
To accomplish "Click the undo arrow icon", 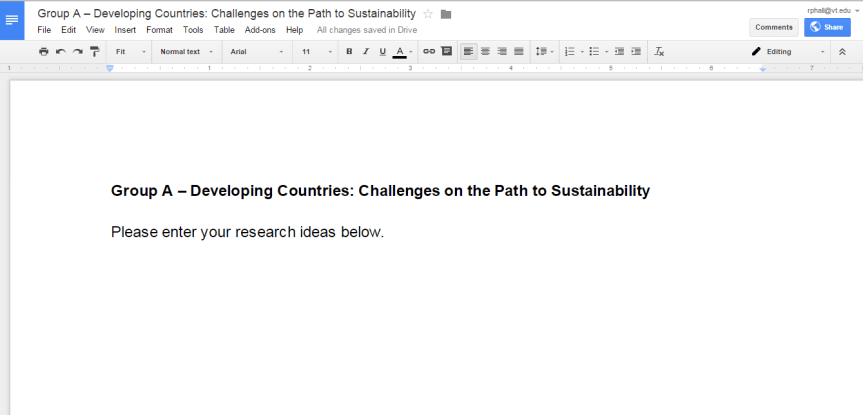I will coord(60,51).
